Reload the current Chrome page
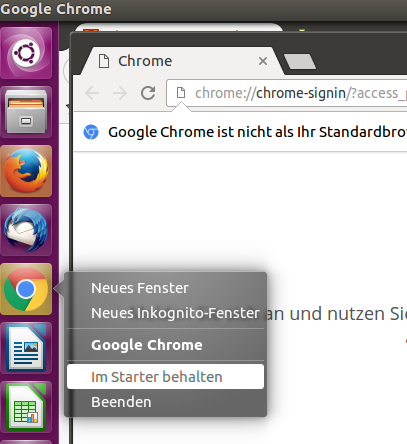This screenshot has width=407, height=444. (x=148, y=93)
